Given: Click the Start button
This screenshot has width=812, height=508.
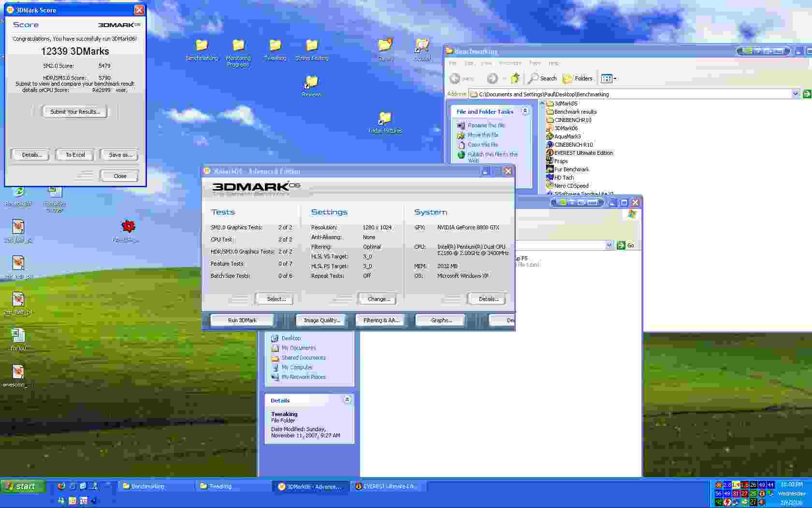Looking at the screenshot, I should [23, 486].
